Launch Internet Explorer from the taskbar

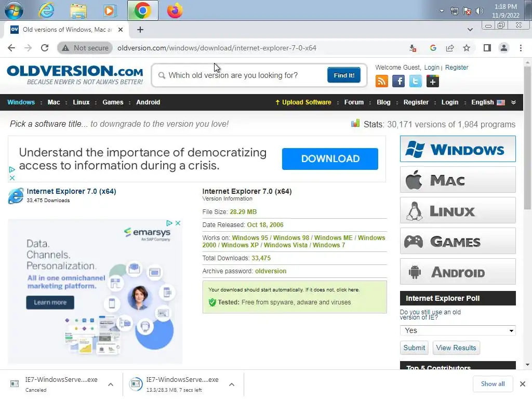point(46,10)
